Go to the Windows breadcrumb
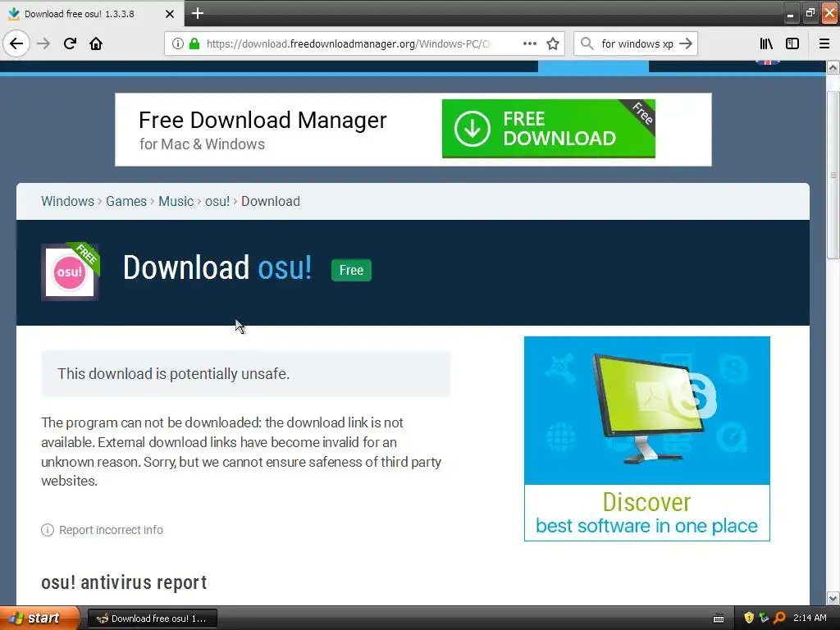 pyautogui.click(x=67, y=202)
